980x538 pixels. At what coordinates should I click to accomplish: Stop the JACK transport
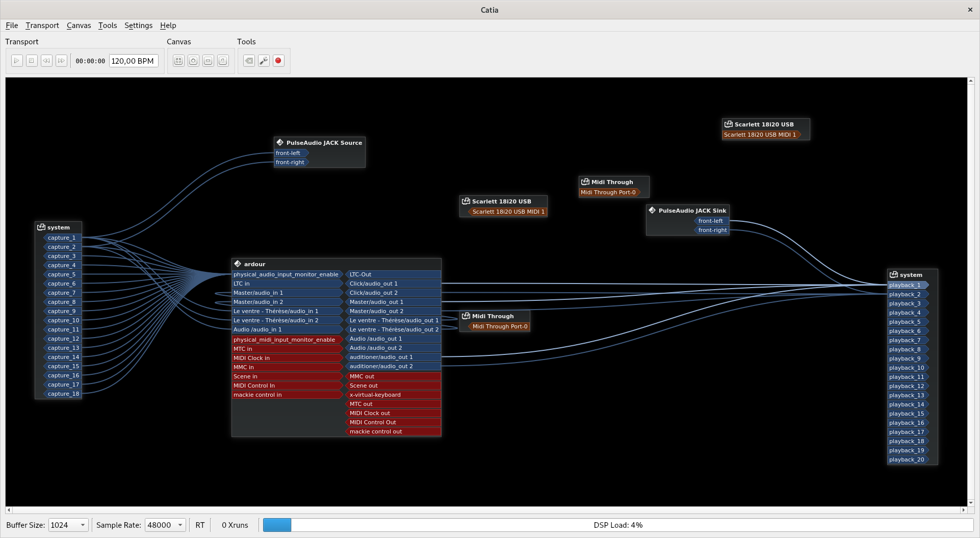point(32,61)
